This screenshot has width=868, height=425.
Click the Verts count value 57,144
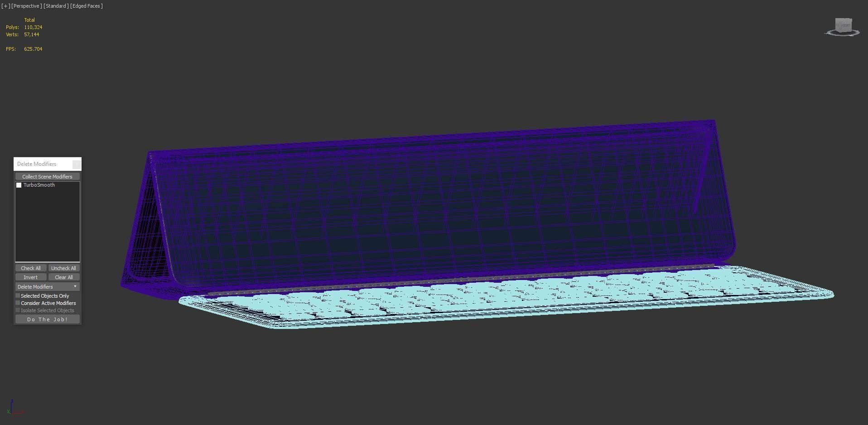click(32, 34)
